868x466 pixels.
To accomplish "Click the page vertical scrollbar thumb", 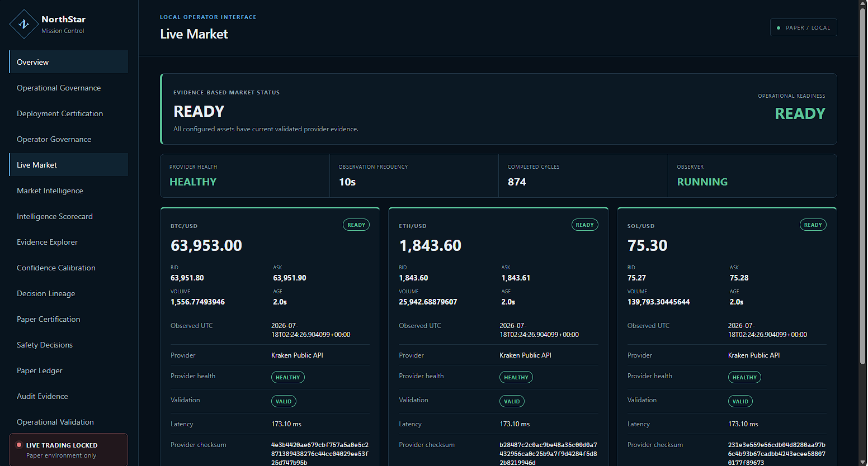I will pos(862,187).
